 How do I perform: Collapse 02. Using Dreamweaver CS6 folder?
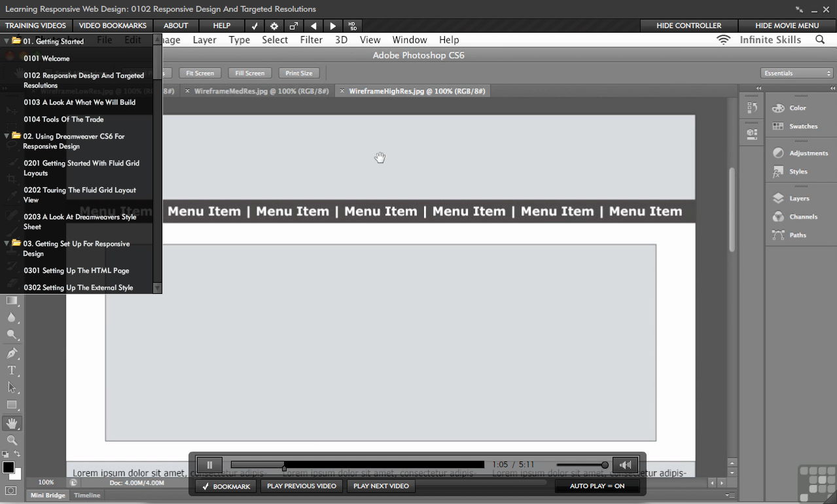[7, 136]
